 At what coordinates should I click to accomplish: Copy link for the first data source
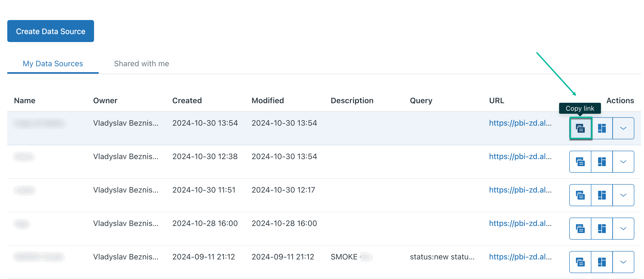tap(581, 128)
